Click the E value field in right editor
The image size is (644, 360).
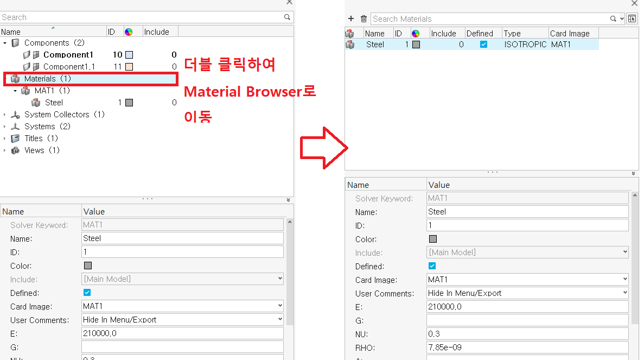click(527, 307)
